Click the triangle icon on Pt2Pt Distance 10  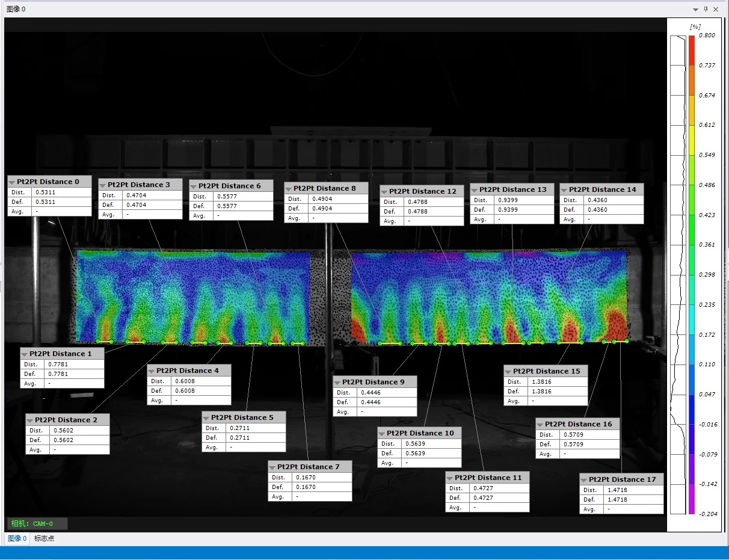coord(382,434)
